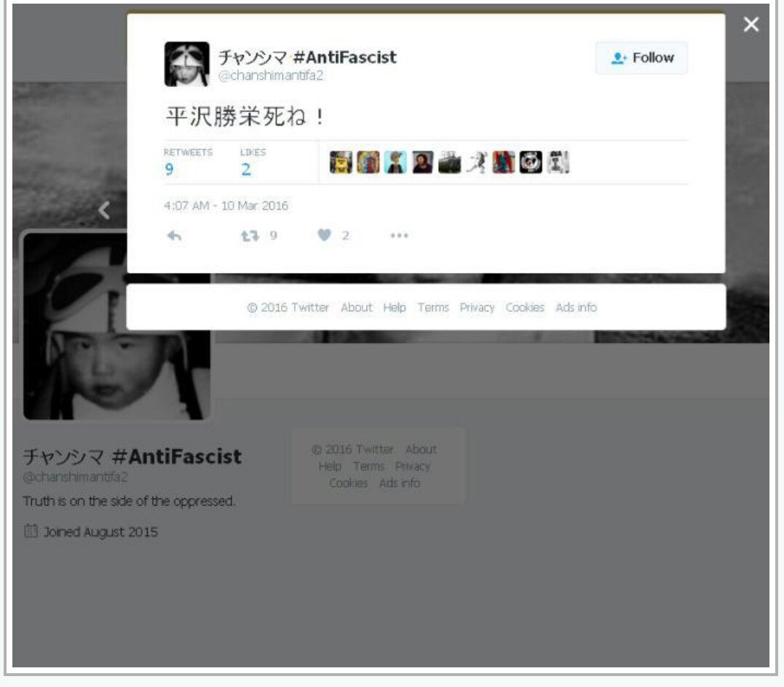Screen dimensions: 784x687
Task: Open the About footer link
Action: pos(357,308)
